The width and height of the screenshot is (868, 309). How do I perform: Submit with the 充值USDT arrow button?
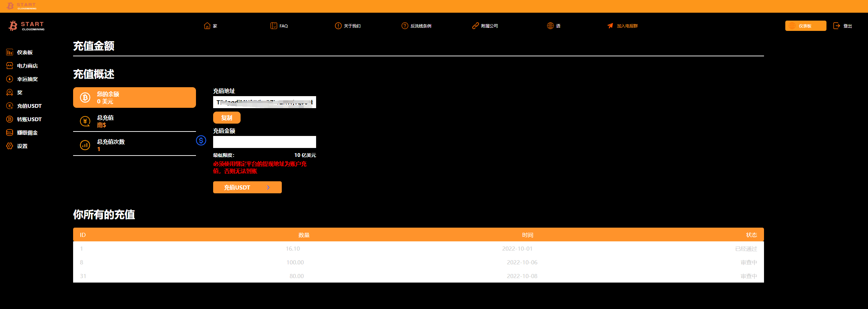click(x=247, y=187)
